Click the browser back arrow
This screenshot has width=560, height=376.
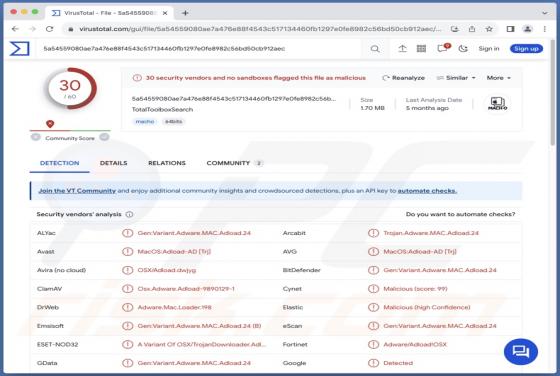point(15,29)
